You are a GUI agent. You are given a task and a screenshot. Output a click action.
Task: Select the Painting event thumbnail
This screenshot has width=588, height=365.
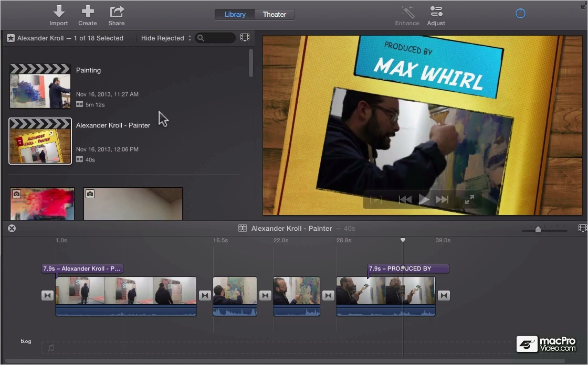(40, 87)
